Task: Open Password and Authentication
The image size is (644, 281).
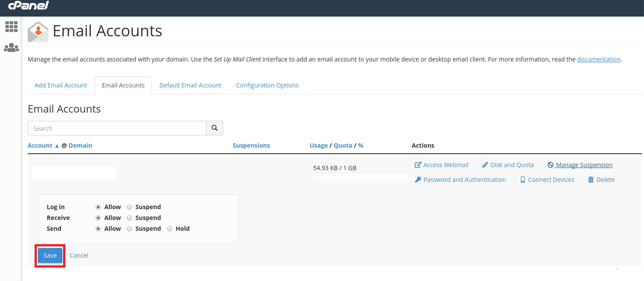Action: (460, 180)
